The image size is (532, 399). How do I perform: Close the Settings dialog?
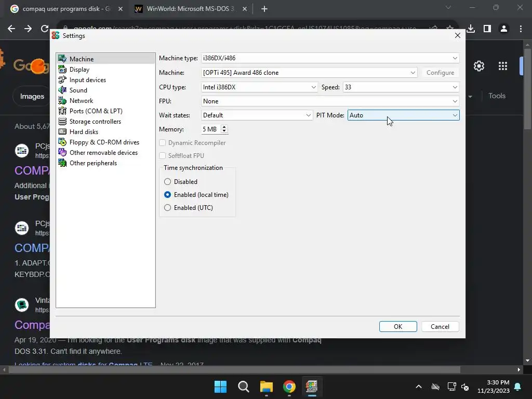tap(457, 35)
